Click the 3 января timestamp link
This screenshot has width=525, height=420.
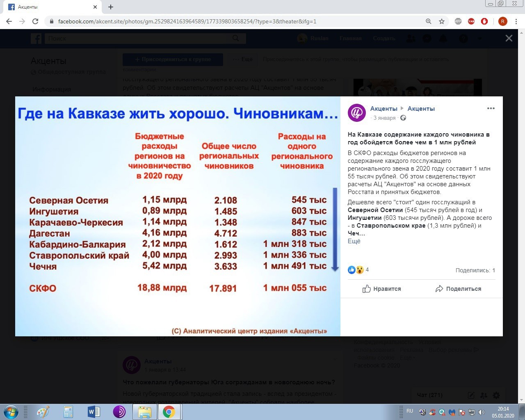(384, 118)
